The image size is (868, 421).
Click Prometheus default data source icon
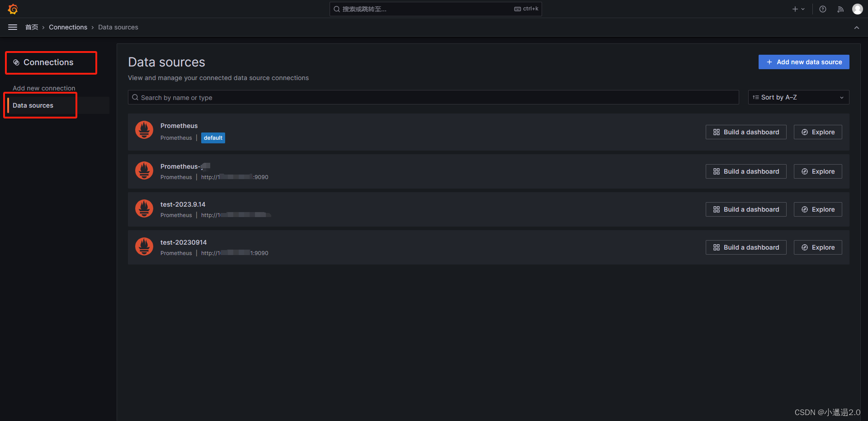(144, 130)
